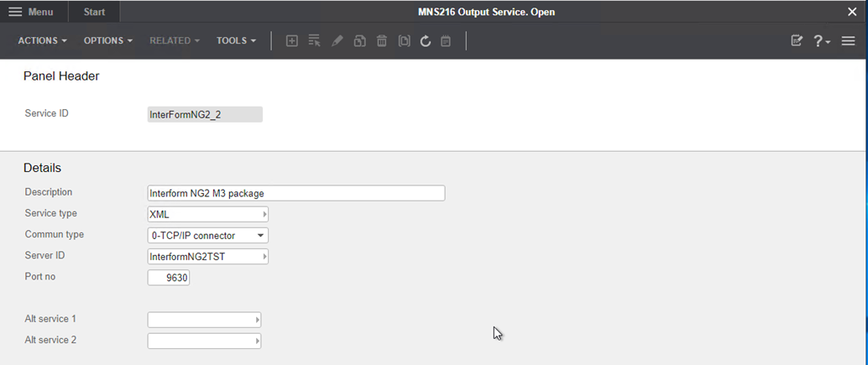The width and height of the screenshot is (868, 365).
Task: Refresh the panel with the circular arrow
Action: point(426,40)
